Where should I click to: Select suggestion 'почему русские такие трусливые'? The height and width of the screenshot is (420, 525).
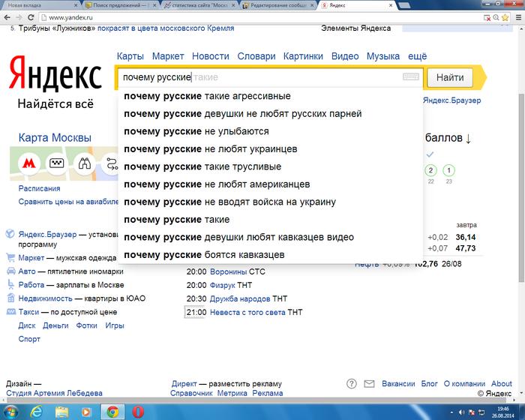pos(270,166)
